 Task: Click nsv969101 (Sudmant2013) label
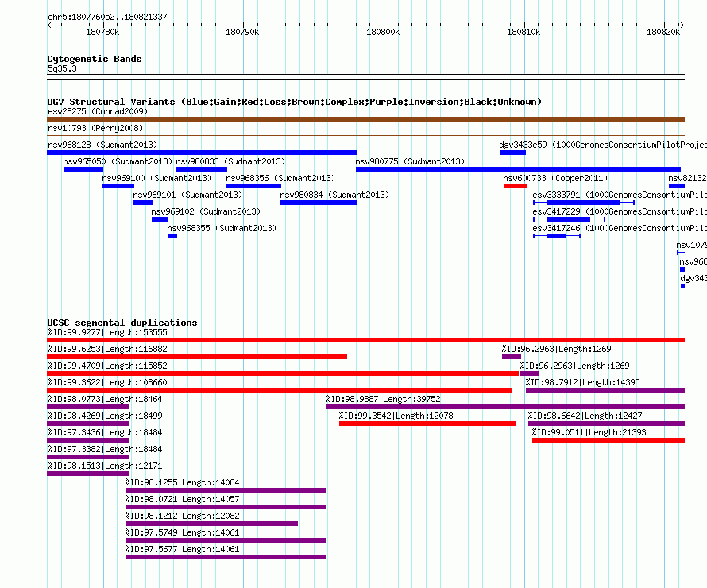pos(187,195)
